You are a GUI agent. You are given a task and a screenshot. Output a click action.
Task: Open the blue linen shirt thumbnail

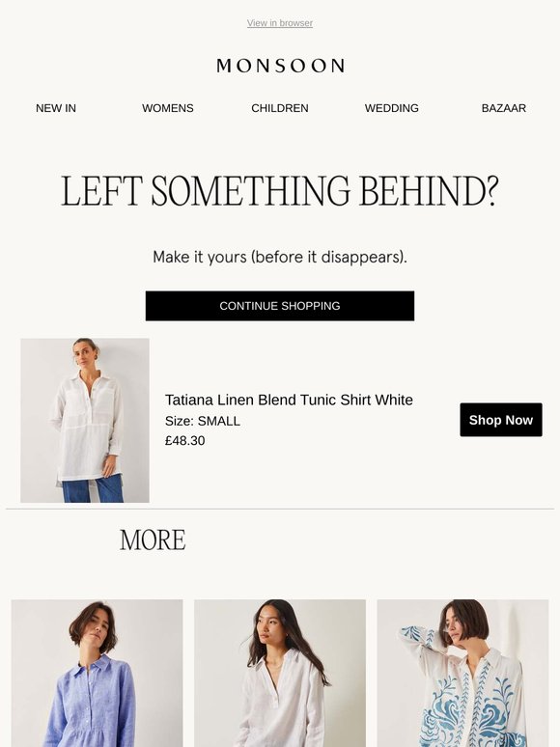tap(98, 673)
